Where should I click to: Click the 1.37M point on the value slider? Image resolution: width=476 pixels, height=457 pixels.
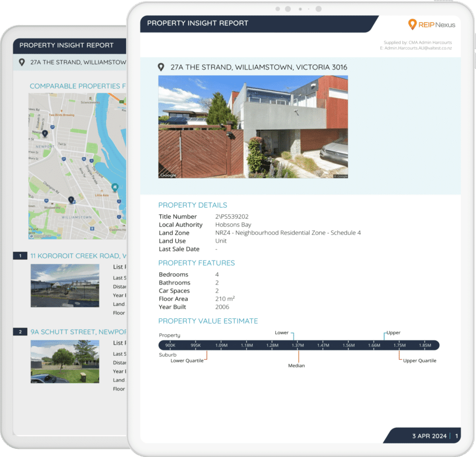click(298, 345)
